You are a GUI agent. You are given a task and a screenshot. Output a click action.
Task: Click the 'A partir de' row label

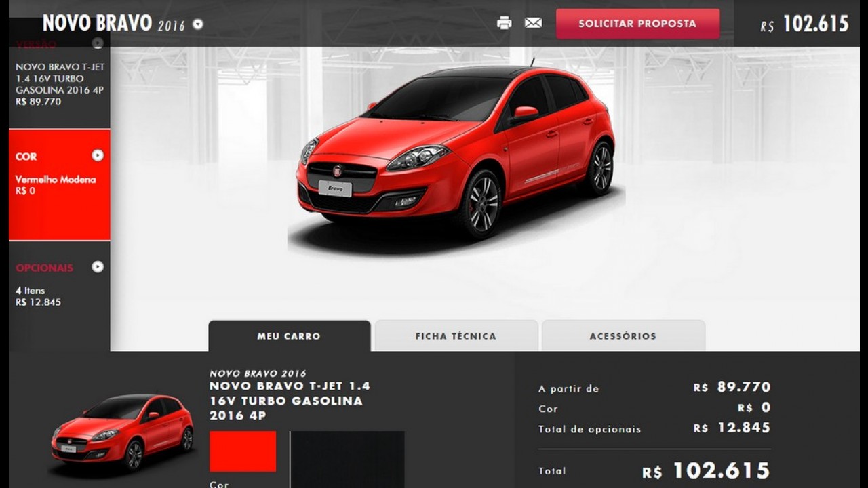click(568, 389)
